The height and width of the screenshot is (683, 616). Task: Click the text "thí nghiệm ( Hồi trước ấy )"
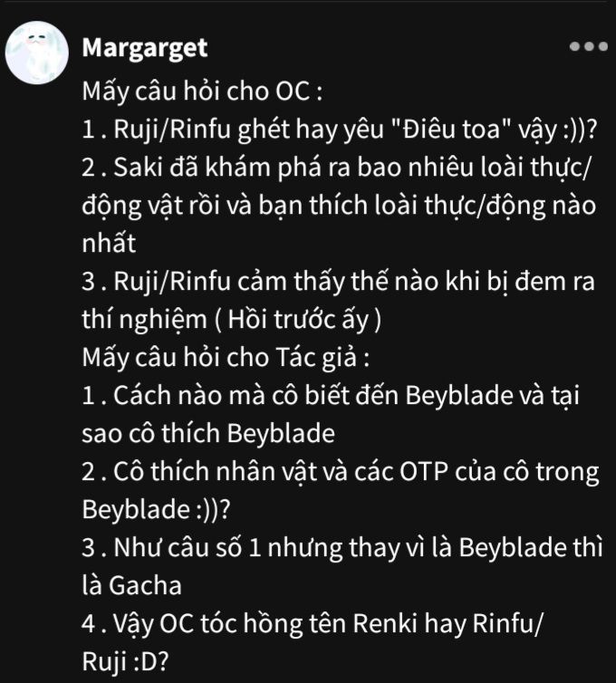(232, 320)
